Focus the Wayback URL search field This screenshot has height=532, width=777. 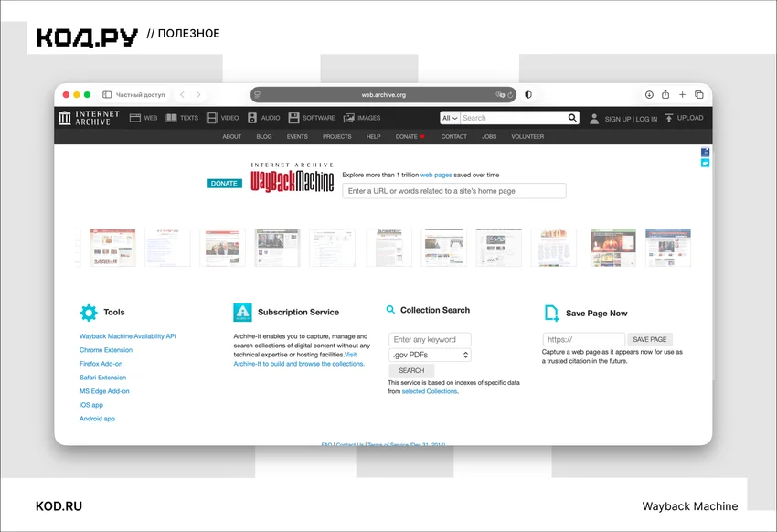(454, 191)
